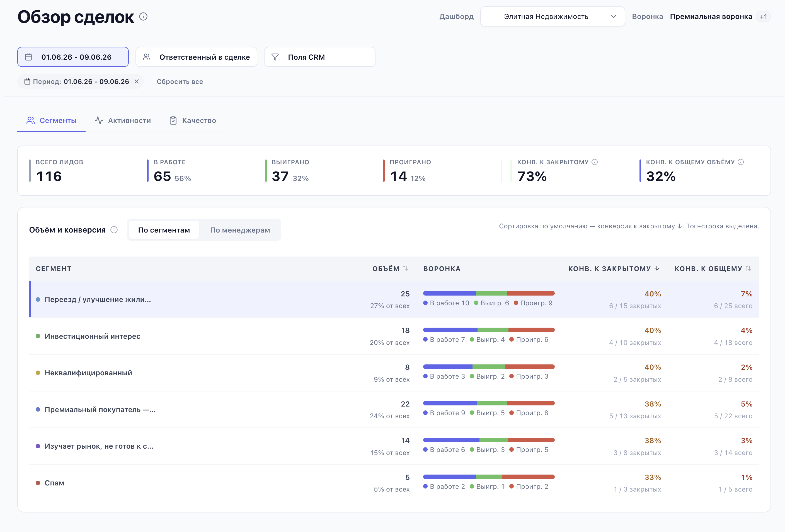Open the Качество tab

pyautogui.click(x=193, y=120)
